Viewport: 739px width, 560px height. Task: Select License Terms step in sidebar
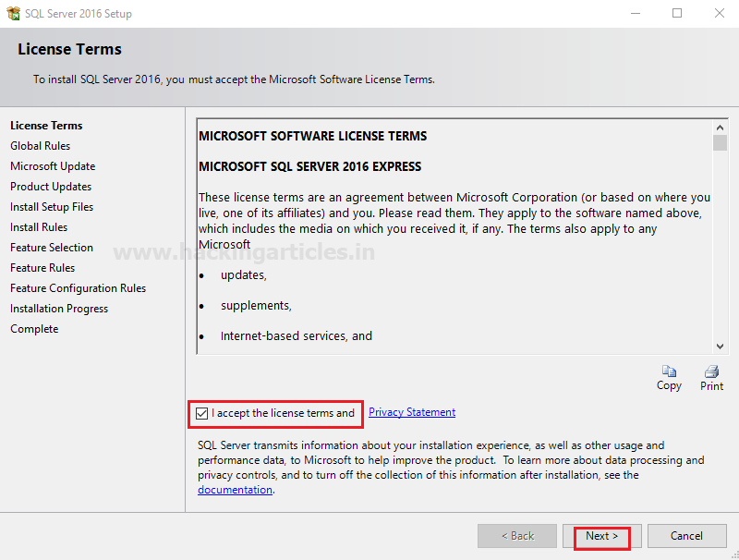pos(46,126)
